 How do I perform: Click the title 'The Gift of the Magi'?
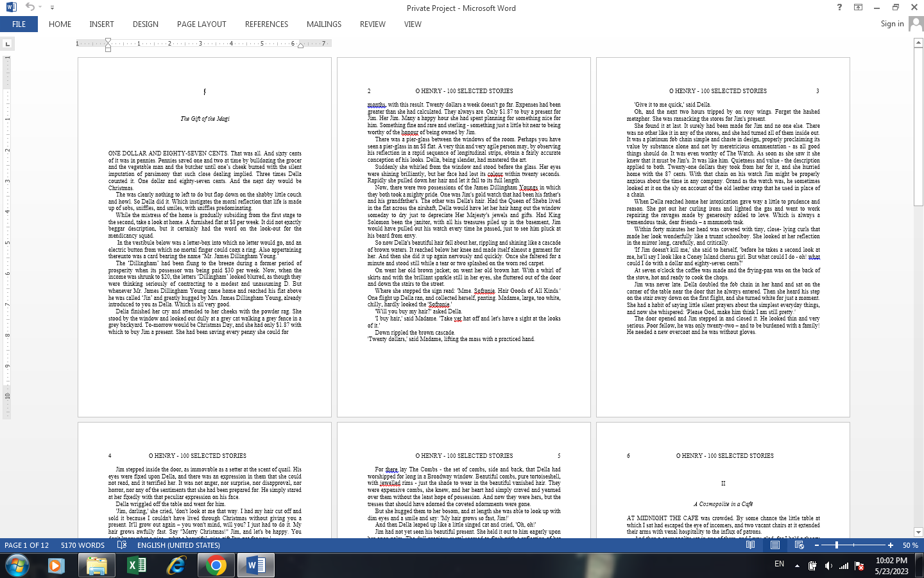pos(205,119)
